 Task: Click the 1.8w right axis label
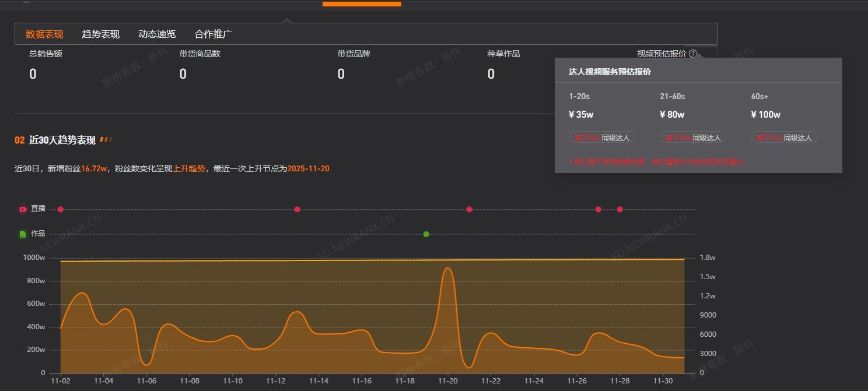(708, 258)
